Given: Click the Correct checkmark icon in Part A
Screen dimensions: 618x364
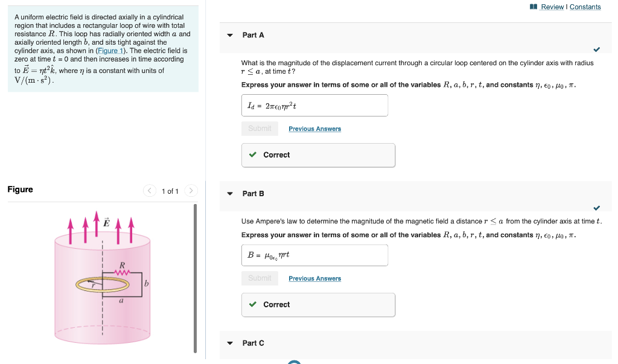Looking at the screenshot, I should (253, 155).
